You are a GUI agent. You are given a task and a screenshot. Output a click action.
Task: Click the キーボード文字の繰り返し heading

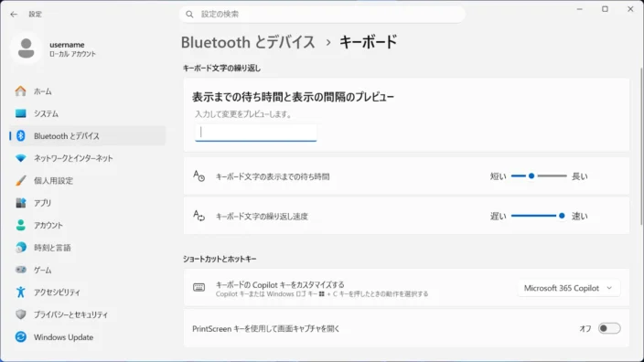pyautogui.click(x=221, y=69)
